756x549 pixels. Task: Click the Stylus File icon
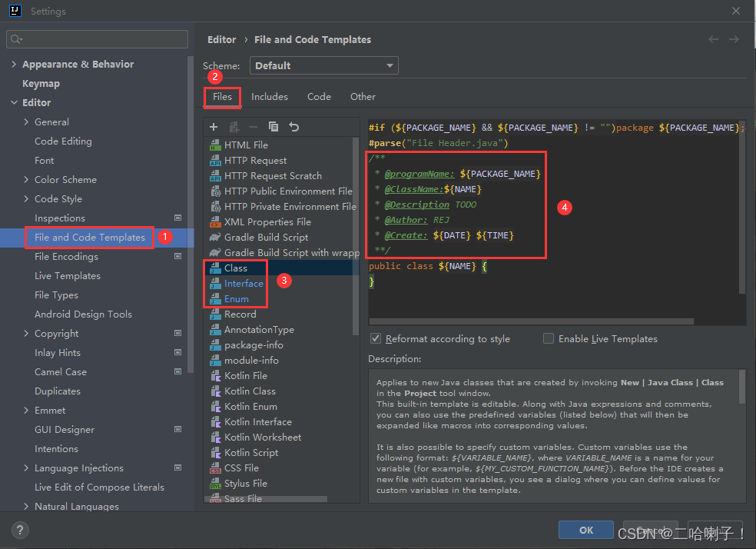click(x=215, y=484)
